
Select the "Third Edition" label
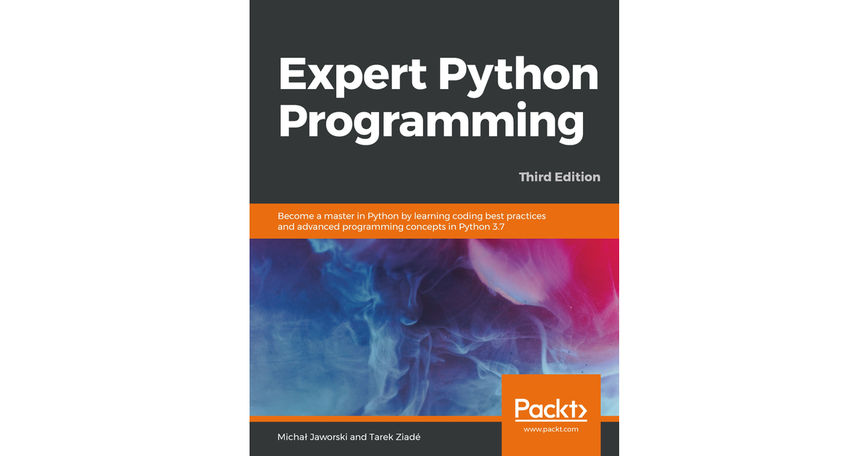coord(559,177)
